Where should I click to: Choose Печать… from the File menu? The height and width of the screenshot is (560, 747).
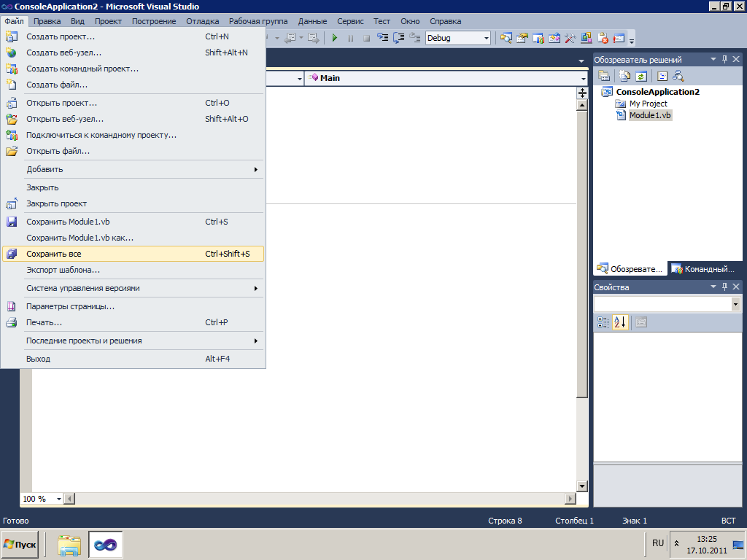(x=133, y=323)
